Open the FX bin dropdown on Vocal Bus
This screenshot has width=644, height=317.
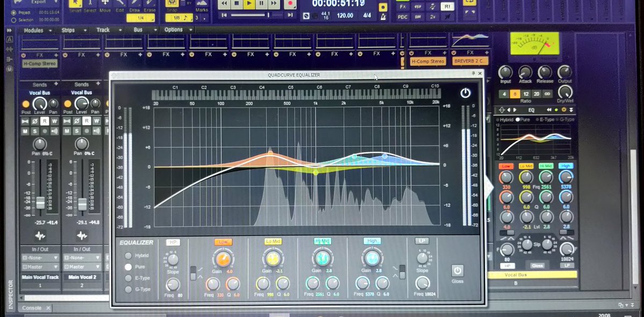(428, 53)
